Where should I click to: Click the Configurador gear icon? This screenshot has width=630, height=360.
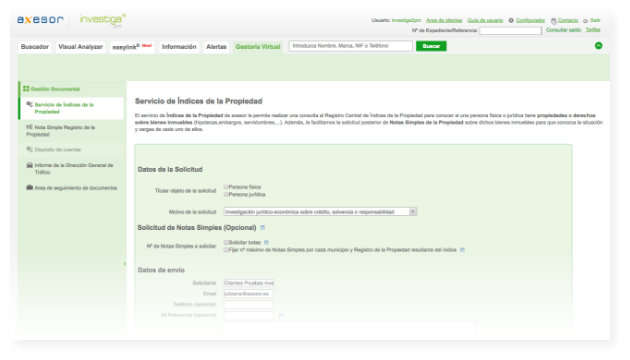[x=511, y=20]
